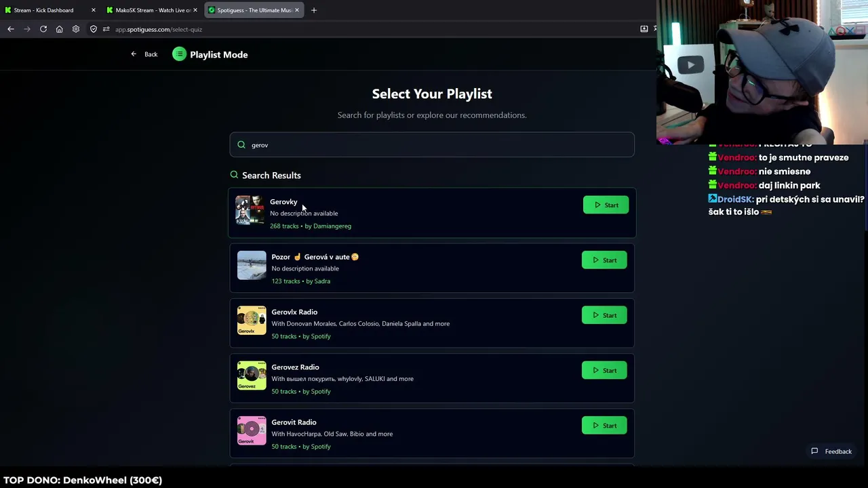Screen dimensions: 868x488
Task: Reload the page with the browser refresh icon
Action: point(43,29)
